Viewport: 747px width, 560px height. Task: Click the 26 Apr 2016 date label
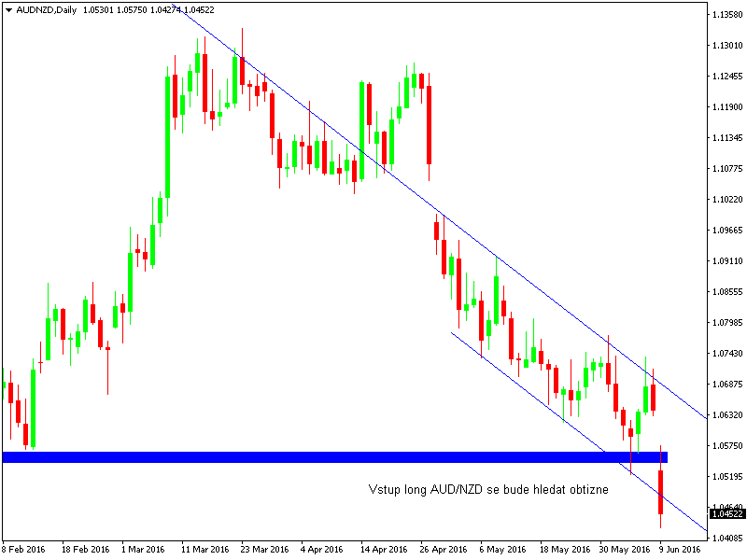click(x=443, y=550)
